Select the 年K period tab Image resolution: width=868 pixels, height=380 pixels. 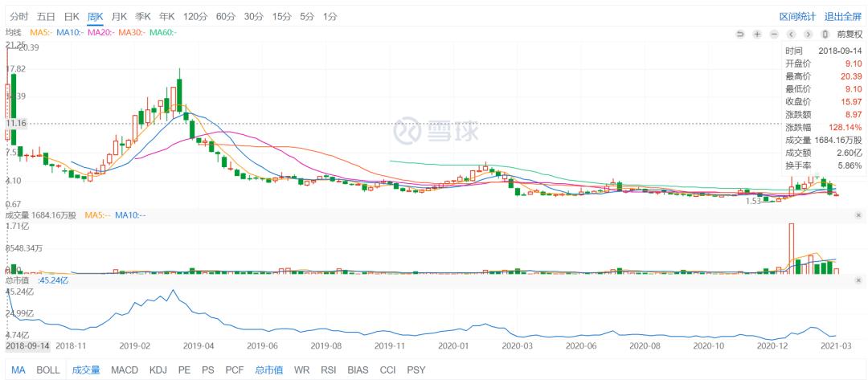pyautogui.click(x=167, y=17)
